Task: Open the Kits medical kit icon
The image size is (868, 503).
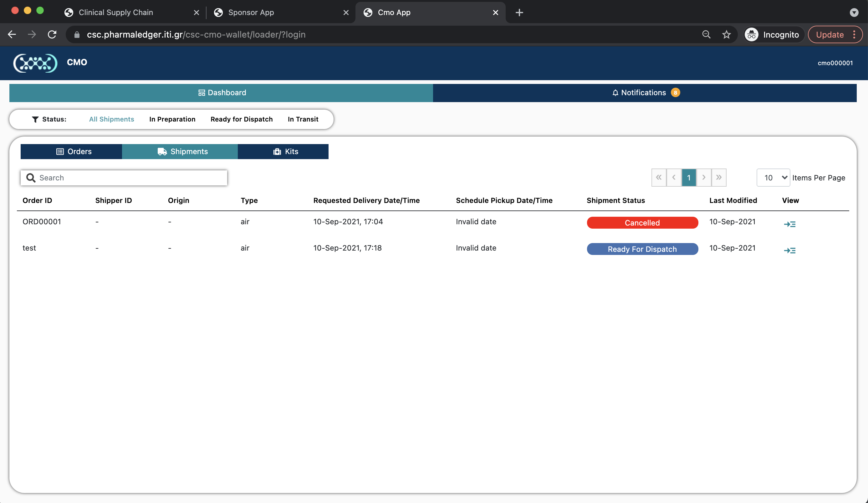Action: pos(277,151)
